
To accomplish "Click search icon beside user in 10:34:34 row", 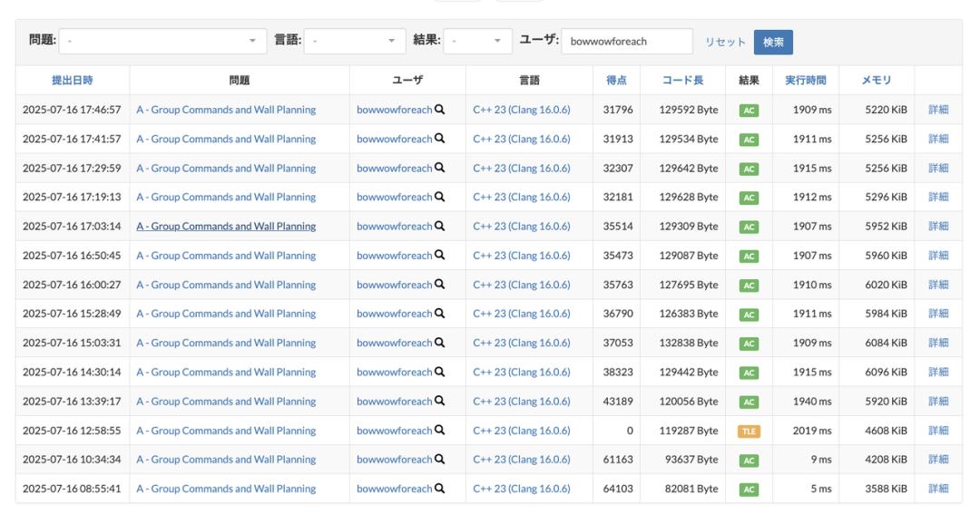I will [440, 459].
